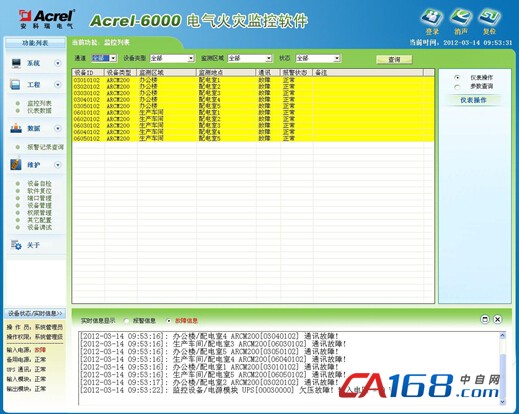Open 监控列表 in sidebar

[x=39, y=103]
